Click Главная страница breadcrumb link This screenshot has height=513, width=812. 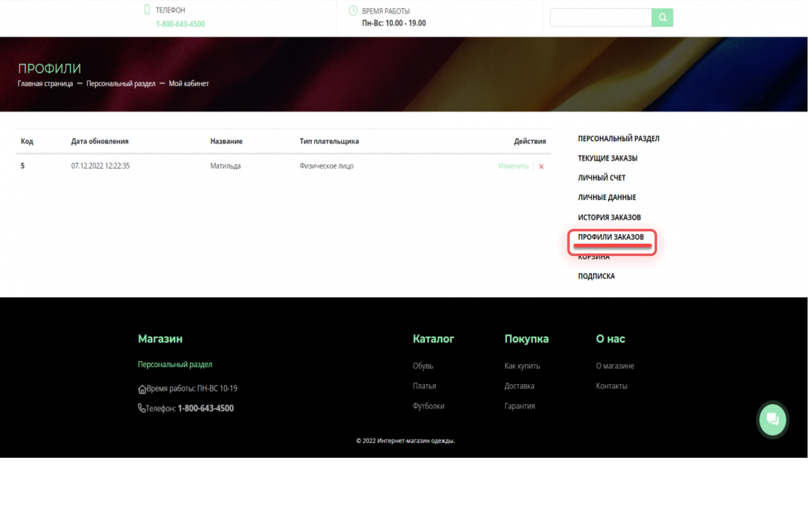45,84
